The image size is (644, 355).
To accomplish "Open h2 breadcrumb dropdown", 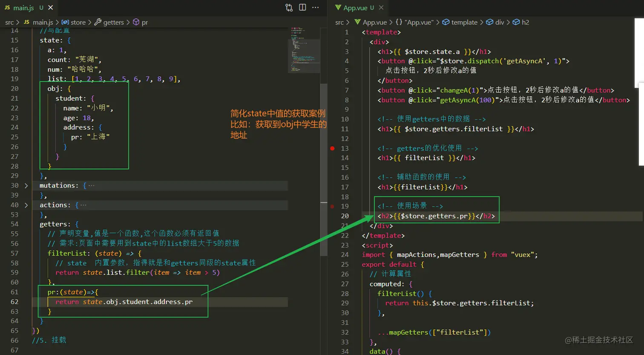I will pyautogui.click(x=526, y=22).
